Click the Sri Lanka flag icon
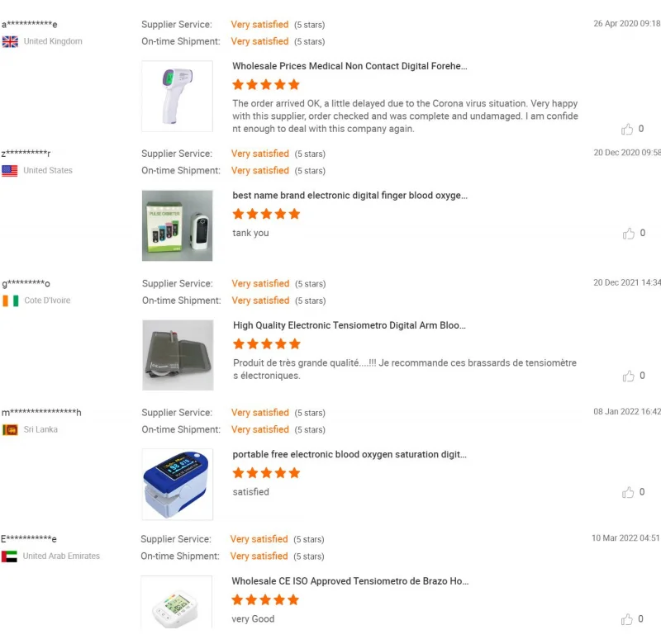Screen dimensions: 661x644 [x=10, y=430]
